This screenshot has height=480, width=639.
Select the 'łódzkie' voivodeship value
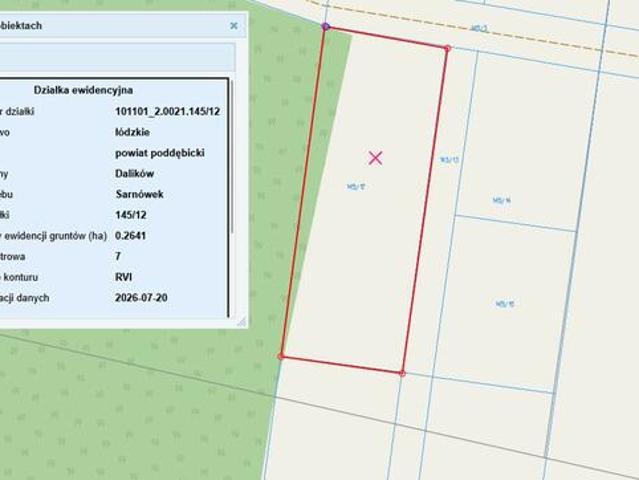pos(132,132)
